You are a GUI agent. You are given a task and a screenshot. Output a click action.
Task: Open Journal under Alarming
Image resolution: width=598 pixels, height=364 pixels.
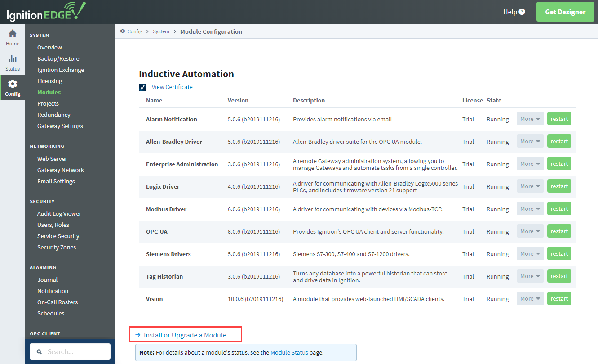coord(48,280)
